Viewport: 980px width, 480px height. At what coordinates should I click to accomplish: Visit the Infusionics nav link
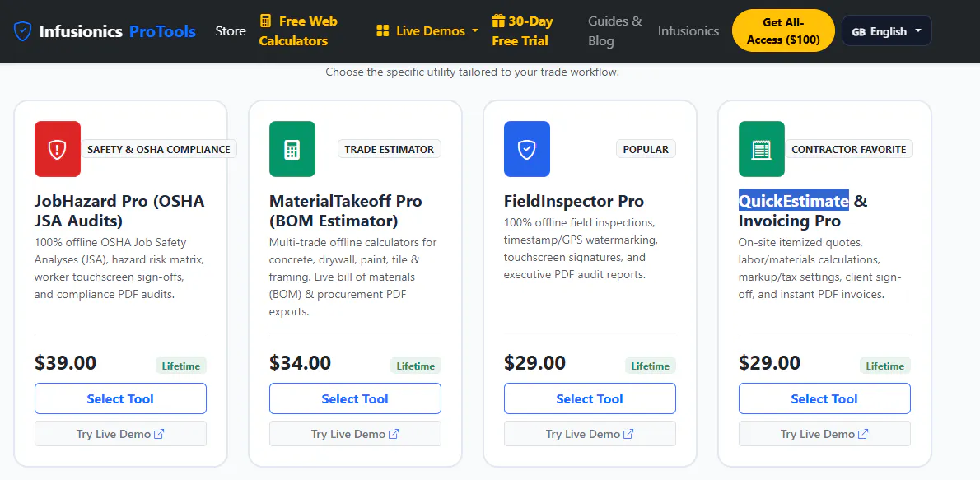tap(688, 30)
